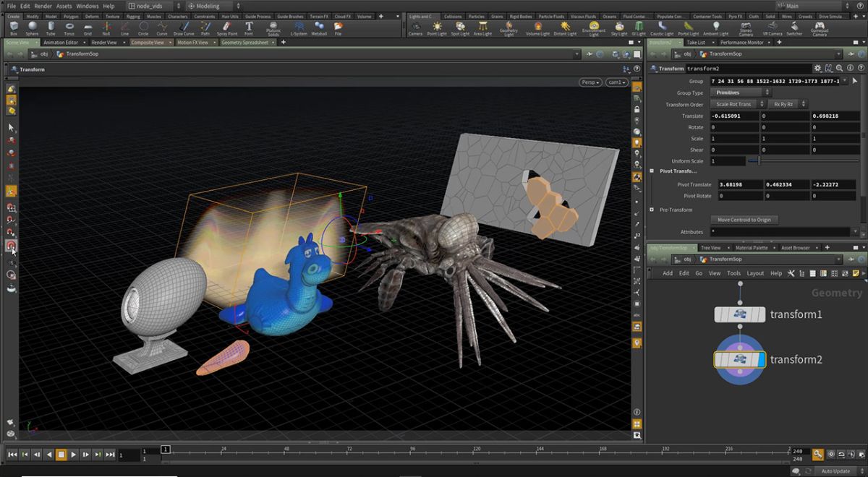Click the Translate X value field
The width and height of the screenshot is (868, 477).
point(735,116)
